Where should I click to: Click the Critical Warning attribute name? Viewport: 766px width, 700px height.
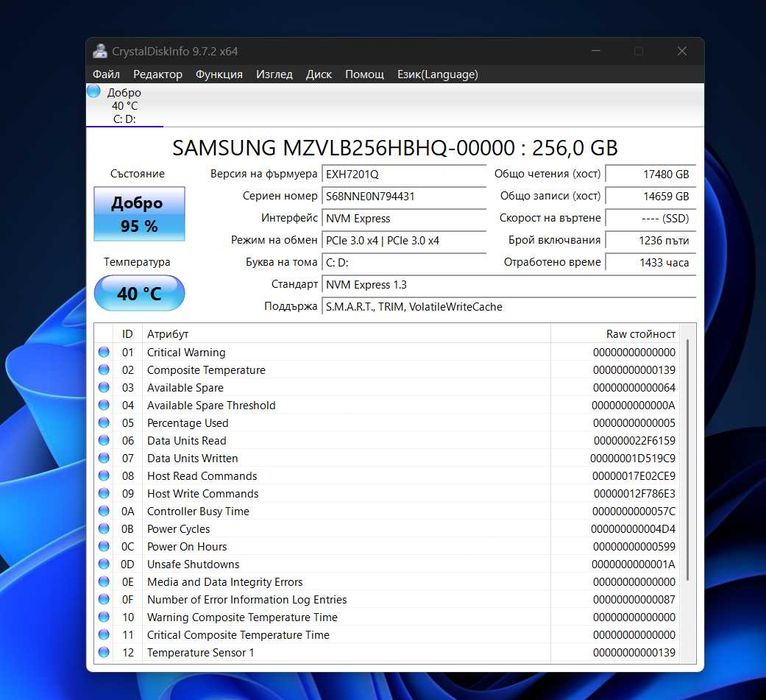pos(186,352)
